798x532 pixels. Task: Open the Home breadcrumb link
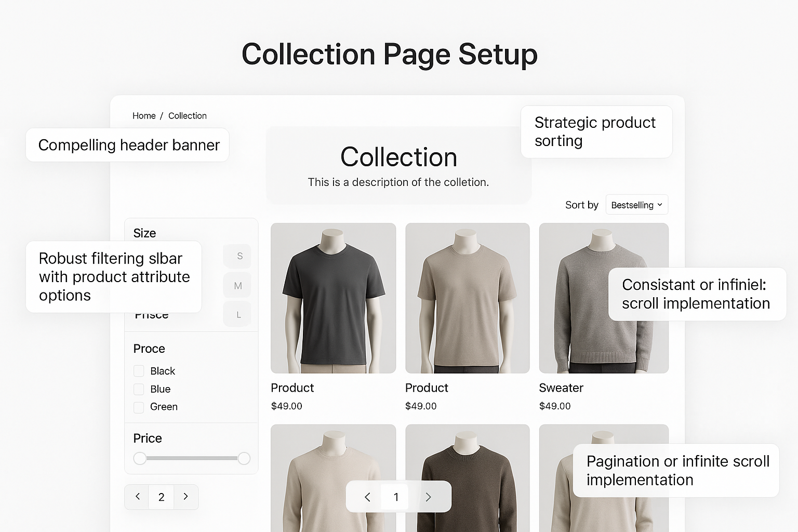(144, 115)
